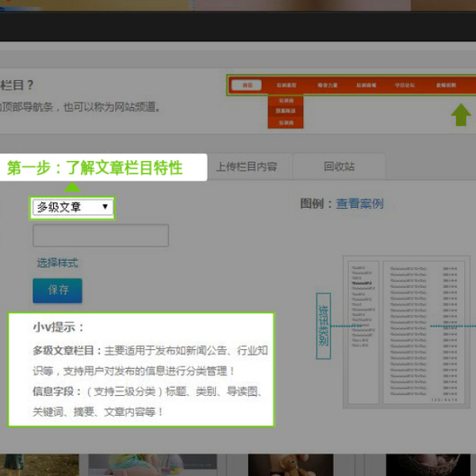Image resolution: width=476 pixels, height=476 pixels.
Task: Click the green up arrow icon
Action: (461, 115)
